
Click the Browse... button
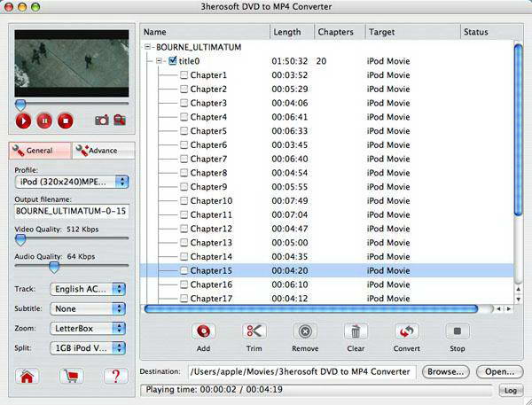445,371
